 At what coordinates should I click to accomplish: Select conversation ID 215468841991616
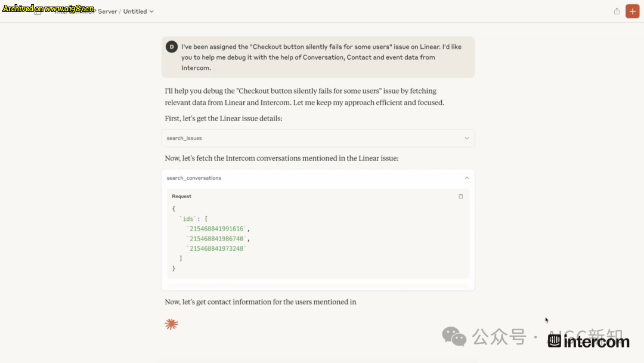point(216,229)
